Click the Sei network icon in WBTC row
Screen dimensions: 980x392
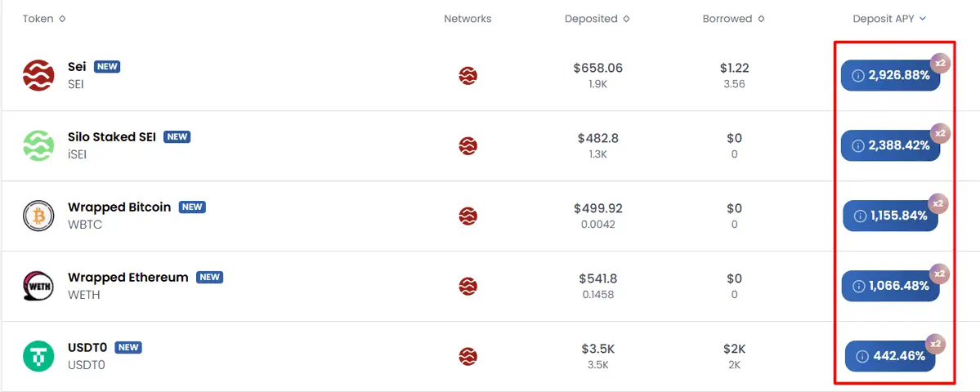(x=468, y=216)
